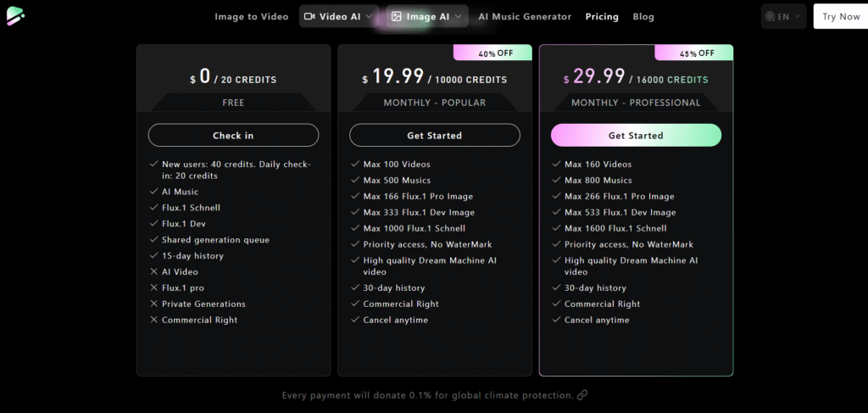Click the 45% OFF badge

[694, 53]
